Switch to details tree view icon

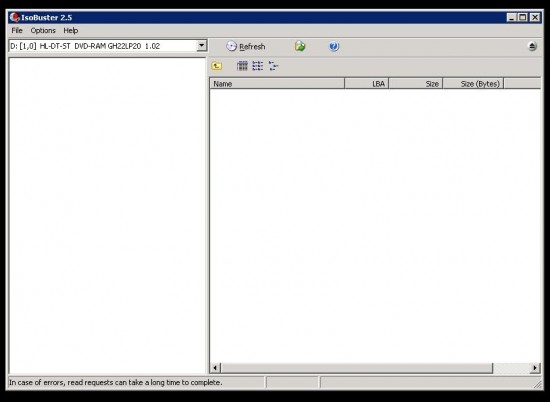point(274,66)
